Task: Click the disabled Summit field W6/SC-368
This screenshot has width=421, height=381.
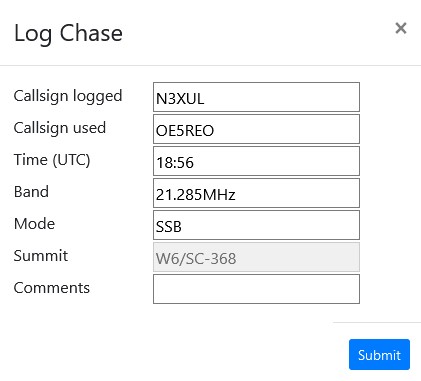Action: (256, 257)
